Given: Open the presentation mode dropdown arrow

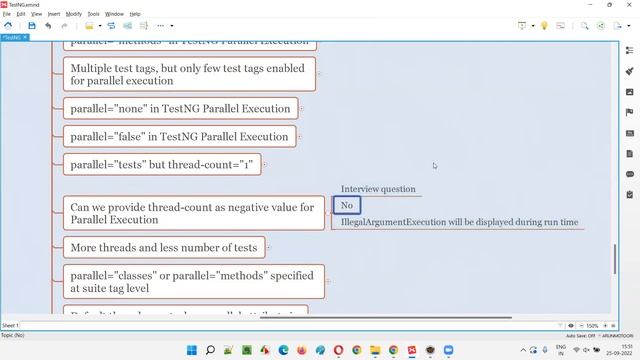Looking at the screenshot, I should click(x=533, y=26).
